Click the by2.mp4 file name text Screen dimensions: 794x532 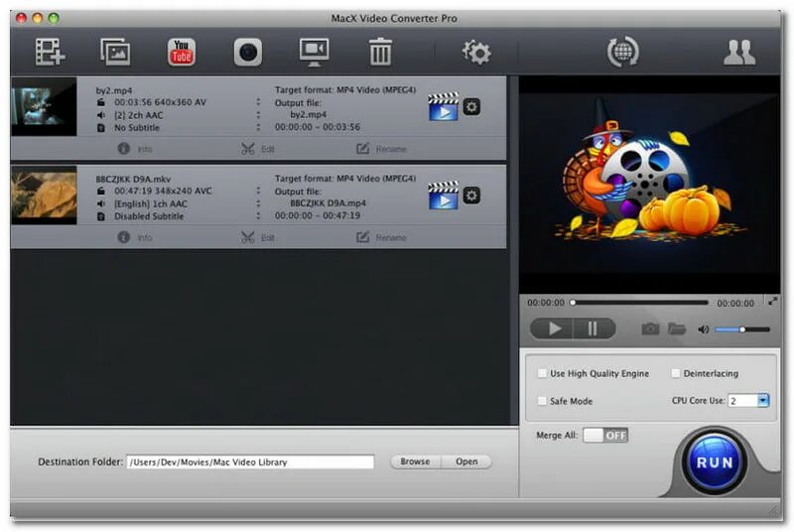tap(114, 90)
